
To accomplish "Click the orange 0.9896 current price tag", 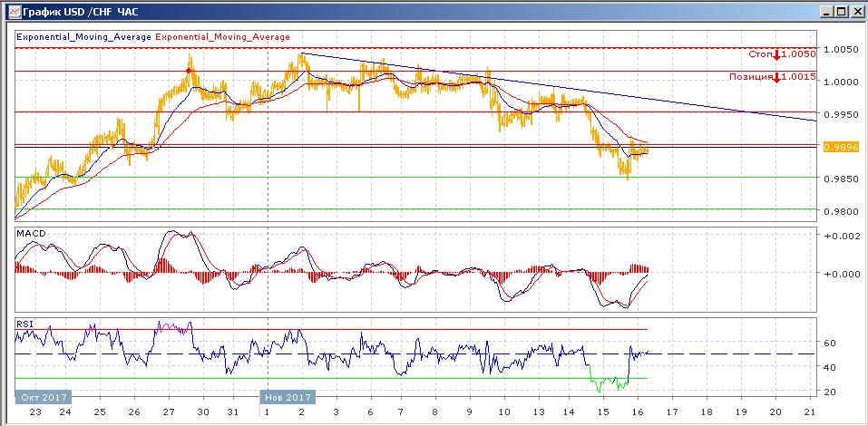I will pos(840,146).
